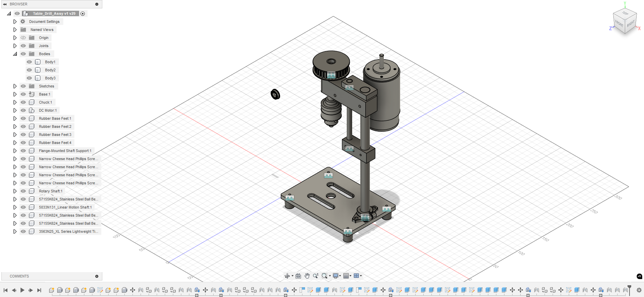Open the Grid and Snaps dropdown arrow
644x297 pixels.
point(350,276)
